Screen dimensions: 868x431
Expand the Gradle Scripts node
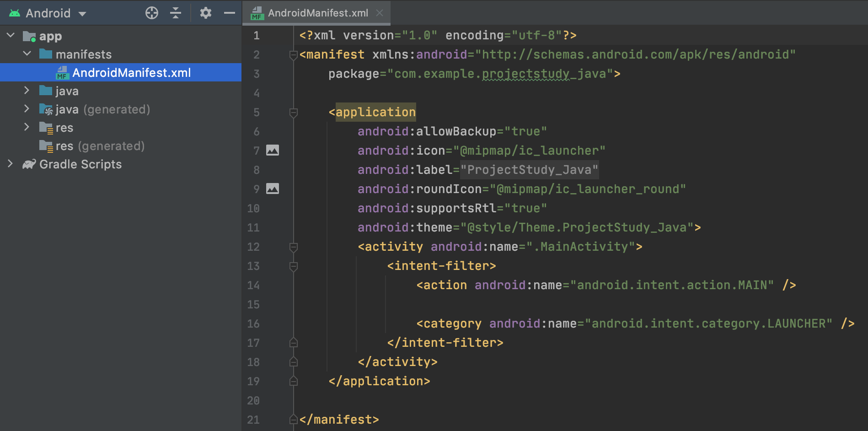[11, 163]
